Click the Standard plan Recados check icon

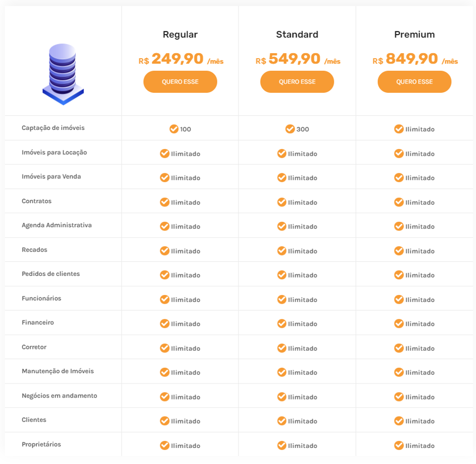pyautogui.click(x=281, y=251)
